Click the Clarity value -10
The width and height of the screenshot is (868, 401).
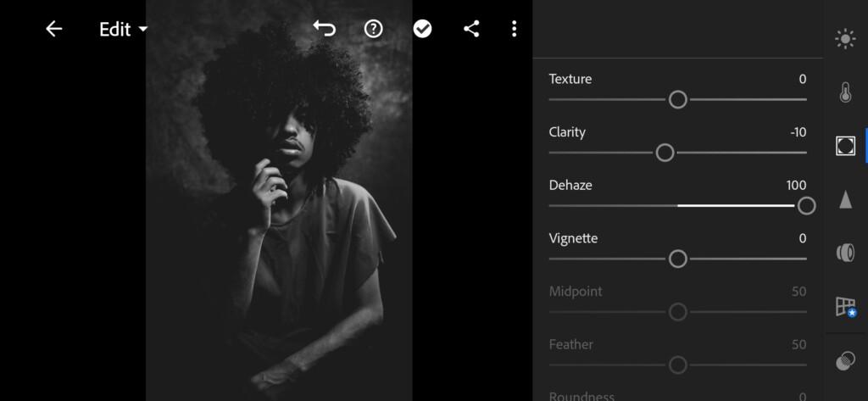coord(798,132)
